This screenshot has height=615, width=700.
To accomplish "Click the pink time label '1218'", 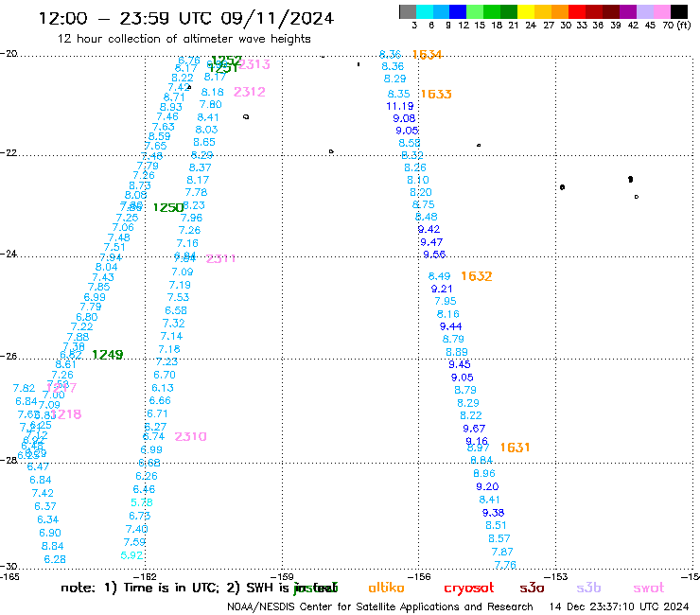I will (x=66, y=414).
